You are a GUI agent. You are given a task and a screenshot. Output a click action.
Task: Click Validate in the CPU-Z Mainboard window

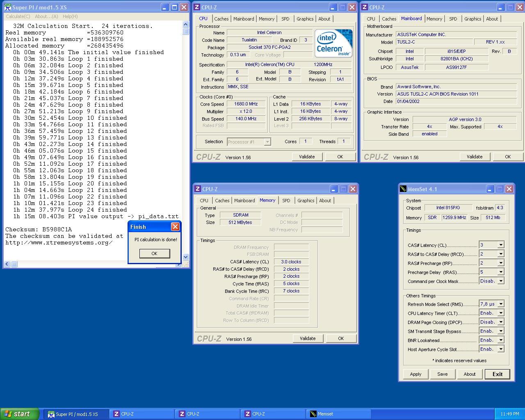pos(475,157)
